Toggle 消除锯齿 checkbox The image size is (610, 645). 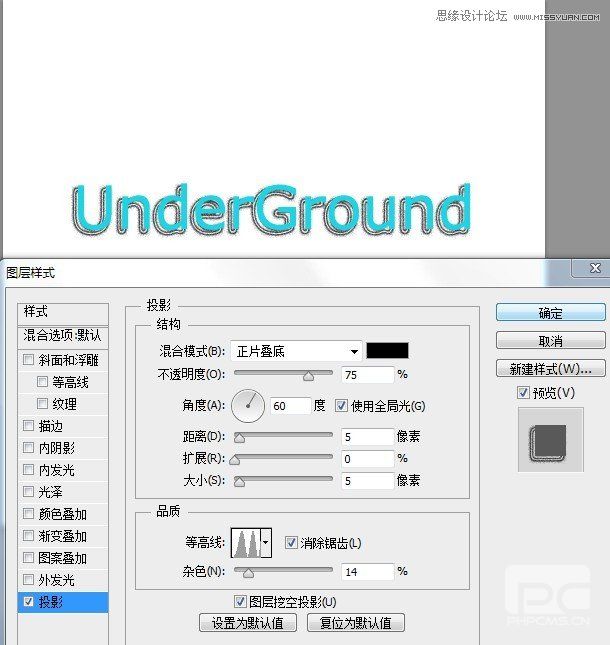pyautogui.click(x=291, y=543)
